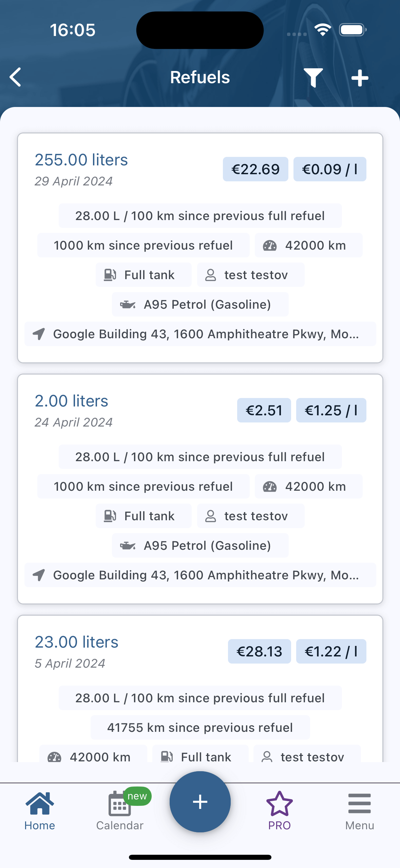Open the hamburger Menu icon
The height and width of the screenshot is (868, 400).
point(359,803)
